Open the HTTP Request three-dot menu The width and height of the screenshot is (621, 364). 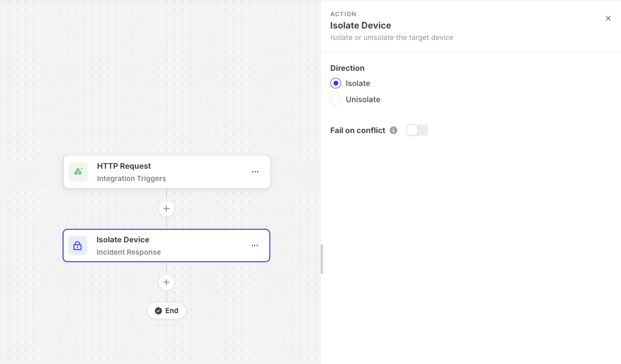[255, 172]
